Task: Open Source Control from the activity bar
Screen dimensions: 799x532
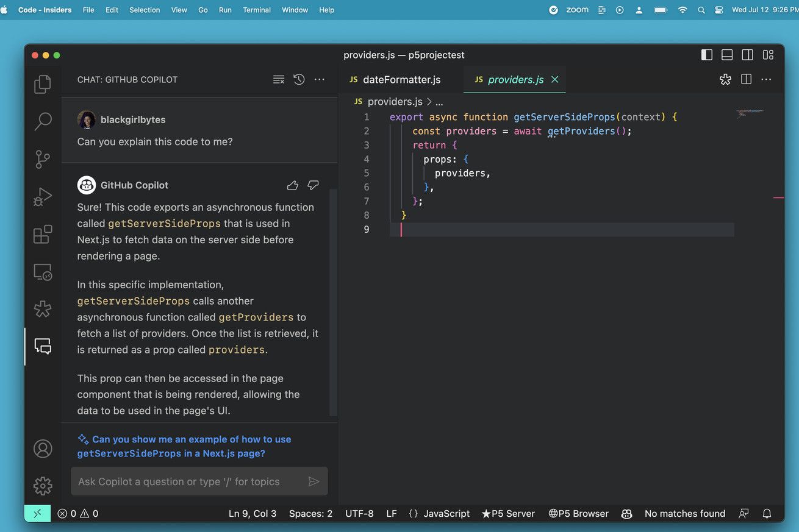Action: [x=42, y=159]
